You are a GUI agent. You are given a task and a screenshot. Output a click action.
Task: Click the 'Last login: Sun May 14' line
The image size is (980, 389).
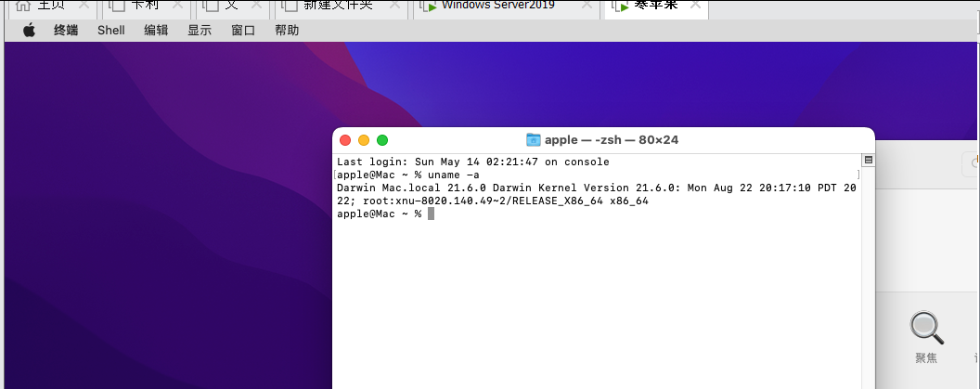(x=472, y=162)
